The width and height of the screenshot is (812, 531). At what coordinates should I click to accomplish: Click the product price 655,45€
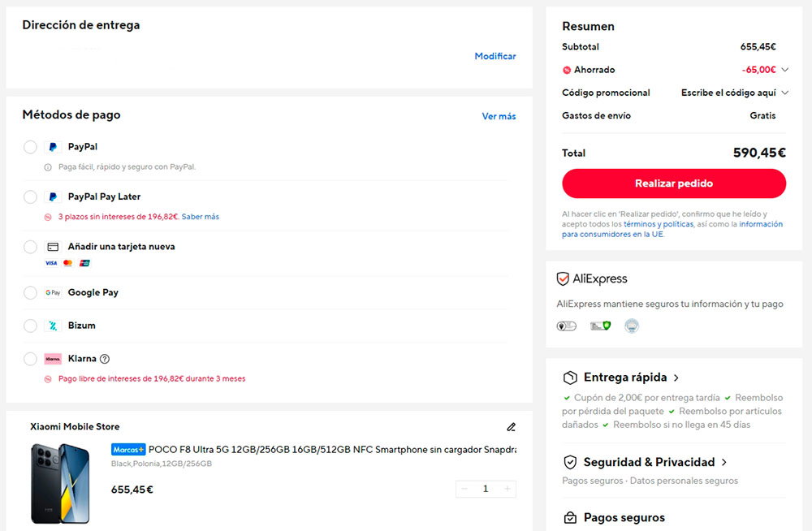point(132,490)
